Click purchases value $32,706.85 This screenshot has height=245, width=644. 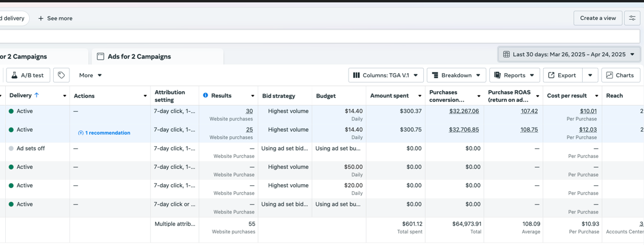[464, 129]
